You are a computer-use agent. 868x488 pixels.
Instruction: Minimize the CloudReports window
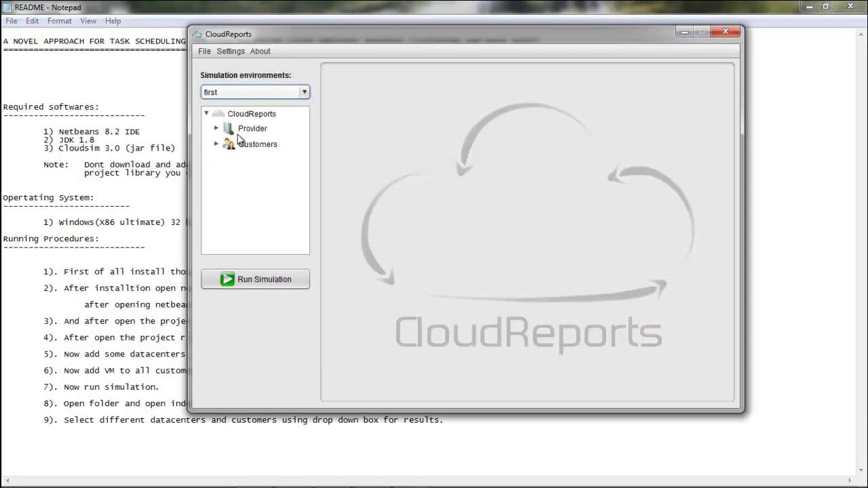pos(685,32)
